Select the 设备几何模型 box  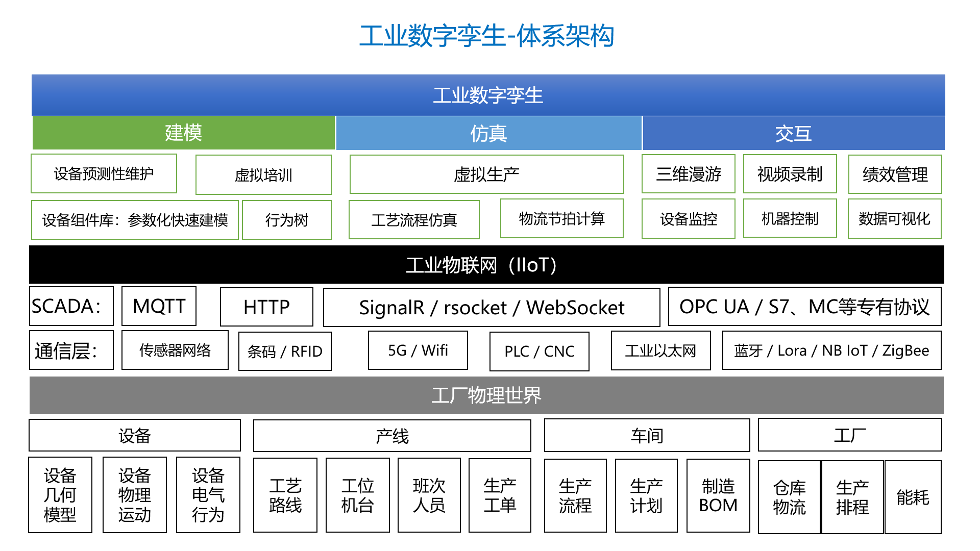point(60,495)
